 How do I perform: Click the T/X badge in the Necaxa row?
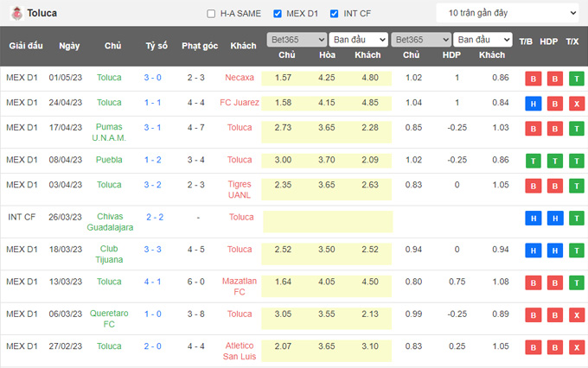pos(575,78)
